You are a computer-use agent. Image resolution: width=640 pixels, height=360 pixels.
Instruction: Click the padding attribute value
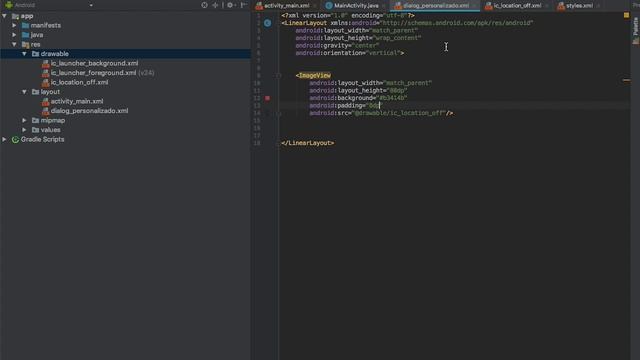(374, 106)
